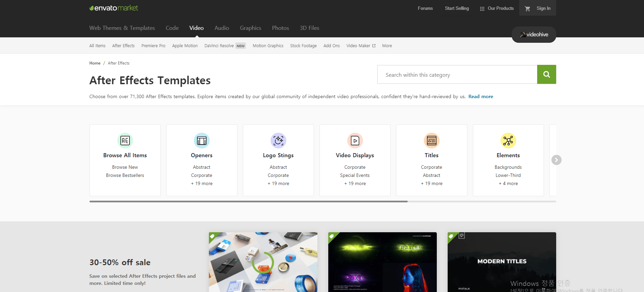
Task: Click the Video Displays card heading
Action: (x=355, y=155)
